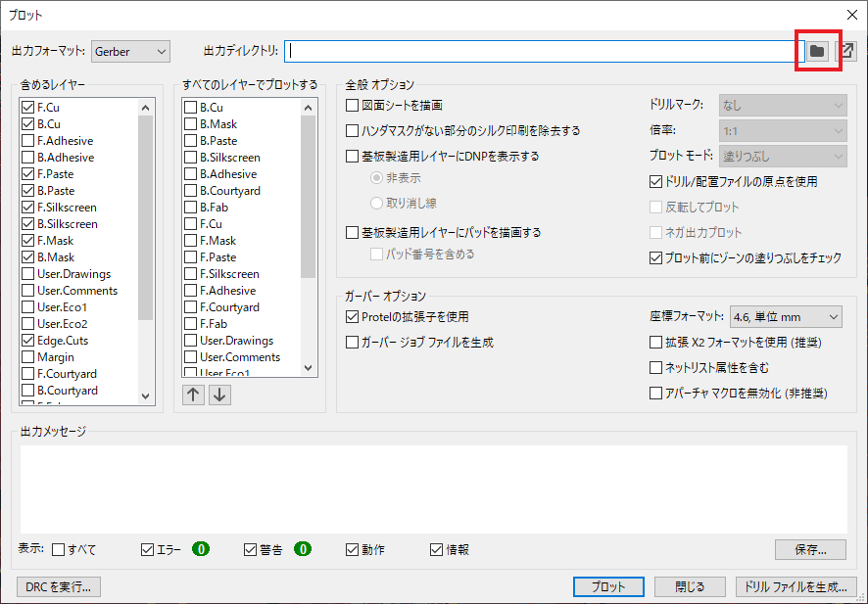
Task: Toggle F.Paste in included layers
Action: click(x=27, y=173)
